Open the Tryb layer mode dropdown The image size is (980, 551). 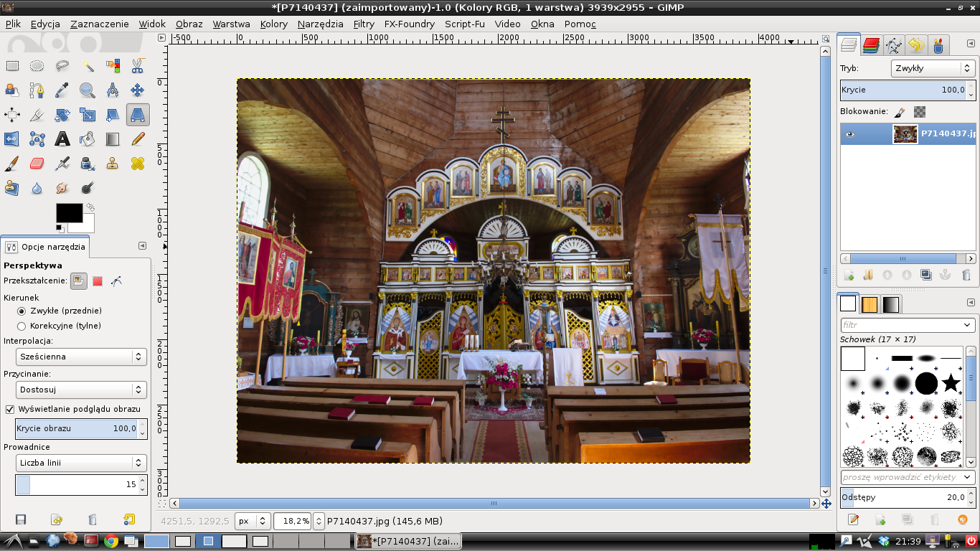[933, 68]
